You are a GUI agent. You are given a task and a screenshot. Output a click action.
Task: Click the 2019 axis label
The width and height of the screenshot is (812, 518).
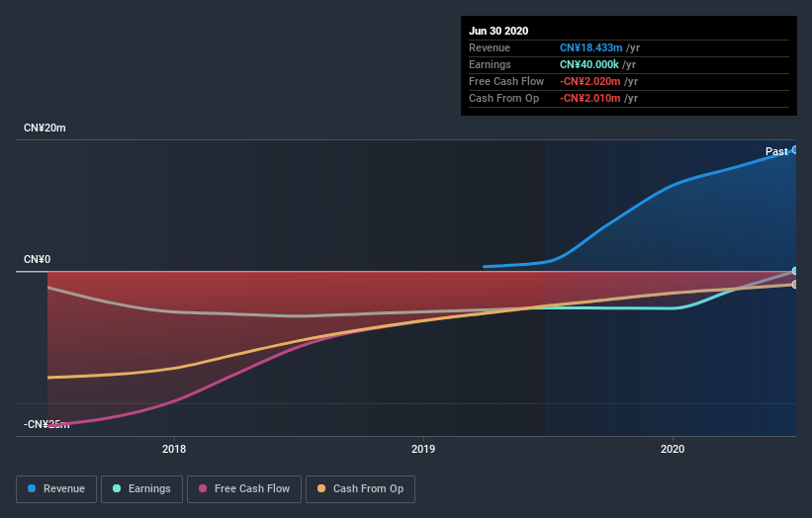(423, 449)
